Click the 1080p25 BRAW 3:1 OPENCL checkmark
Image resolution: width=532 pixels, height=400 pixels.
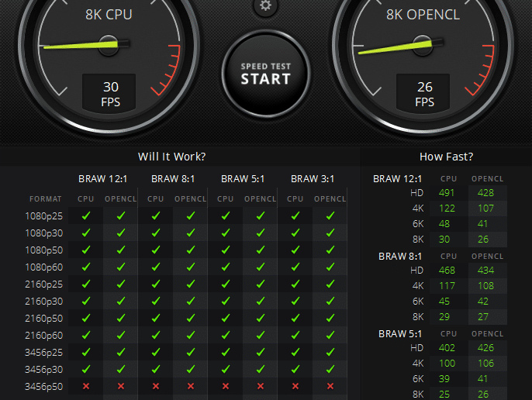coord(330,216)
